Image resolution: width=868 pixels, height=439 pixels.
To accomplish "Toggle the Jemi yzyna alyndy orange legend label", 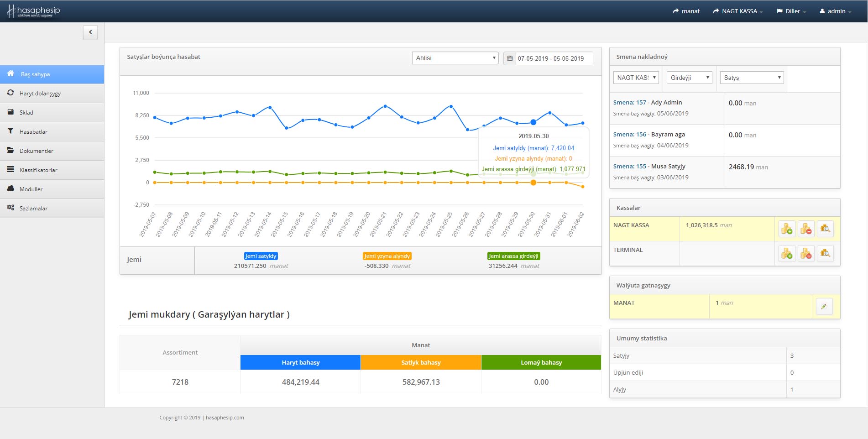I will [x=387, y=256].
